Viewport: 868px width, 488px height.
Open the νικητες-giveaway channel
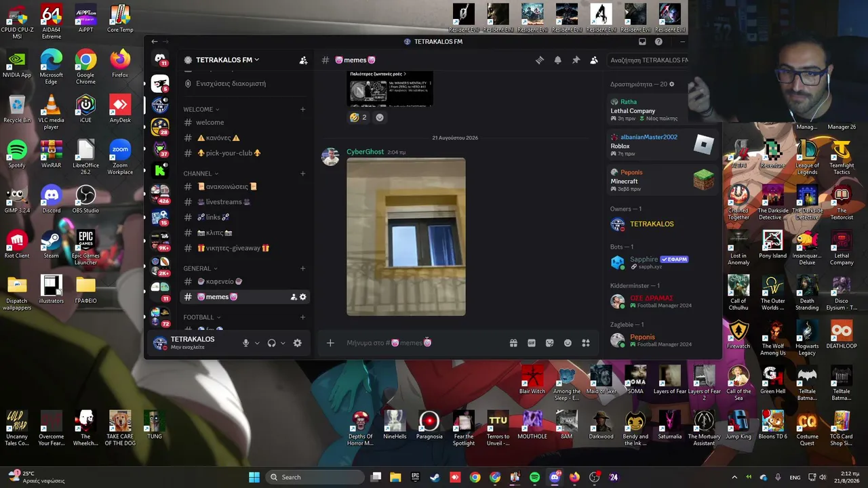[x=244, y=248]
